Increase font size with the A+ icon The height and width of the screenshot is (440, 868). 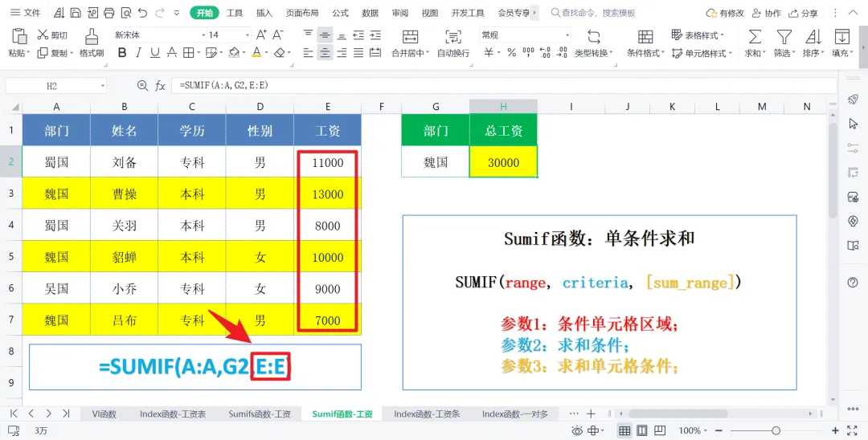[x=261, y=35]
